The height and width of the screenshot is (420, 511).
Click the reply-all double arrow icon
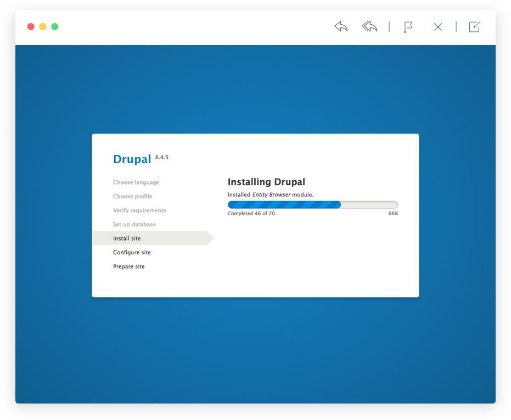pyautogui.click(x=369, y=26)
